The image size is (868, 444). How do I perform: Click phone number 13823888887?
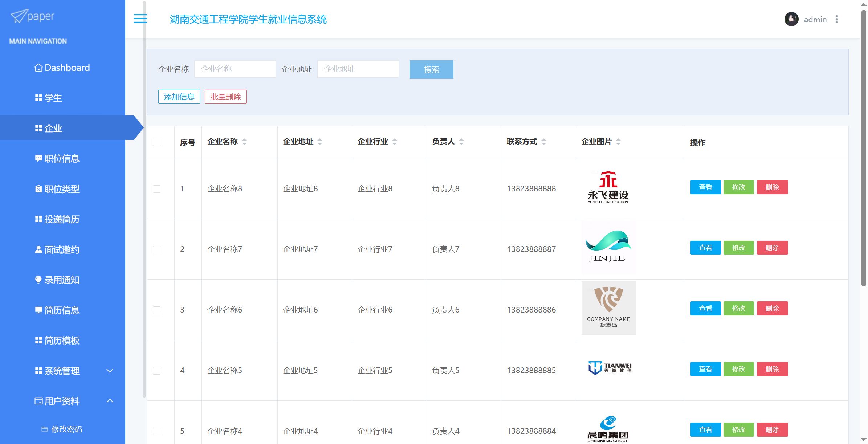[x=531, y=249]
